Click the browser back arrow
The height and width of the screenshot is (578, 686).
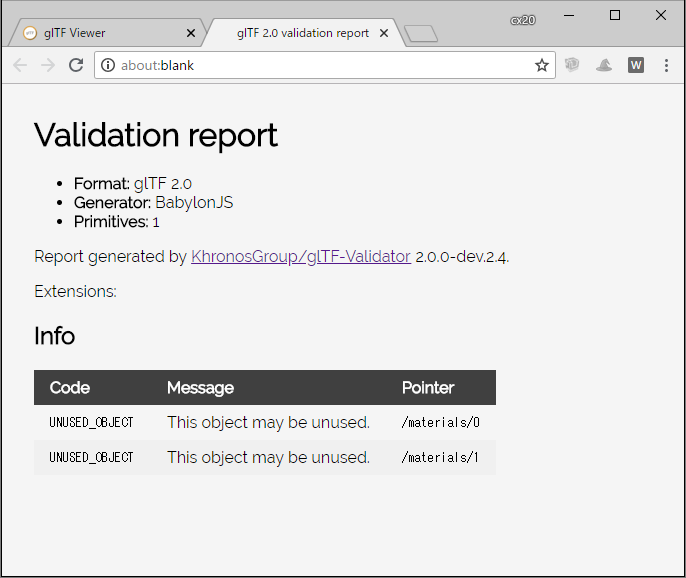(20, 65)
